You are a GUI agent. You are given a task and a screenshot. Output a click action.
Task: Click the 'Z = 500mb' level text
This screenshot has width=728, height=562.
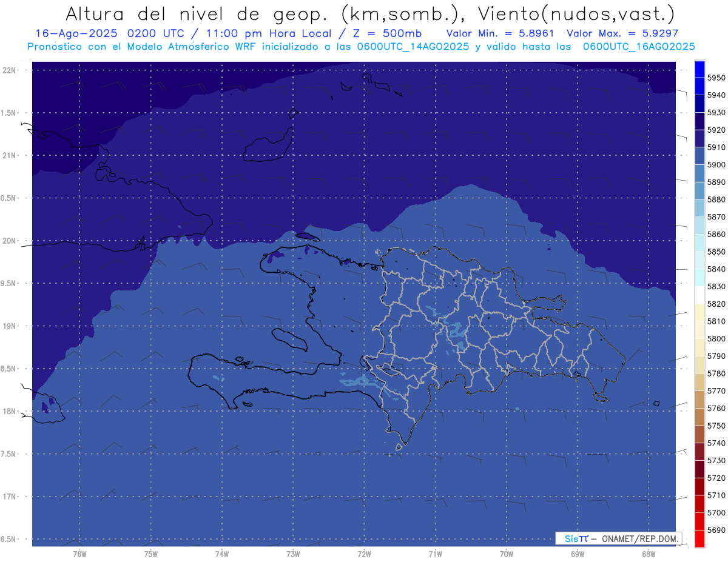pos(386,33)
